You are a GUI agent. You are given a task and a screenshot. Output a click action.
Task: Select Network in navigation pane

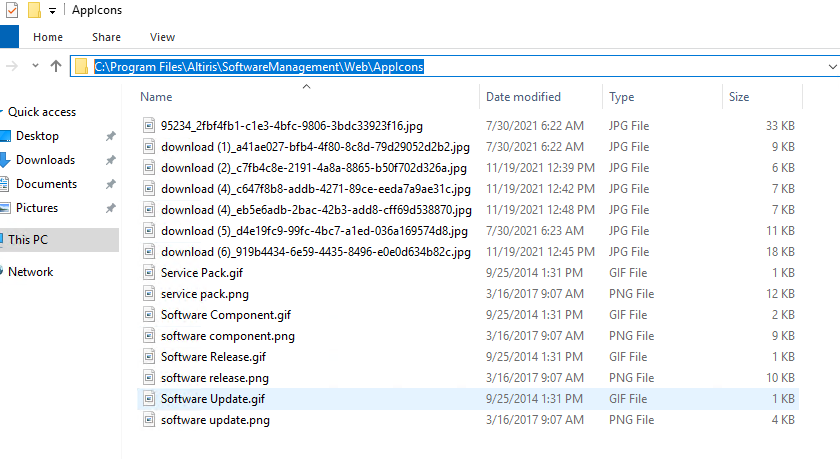pyautogui.click(x=31, y=272)
